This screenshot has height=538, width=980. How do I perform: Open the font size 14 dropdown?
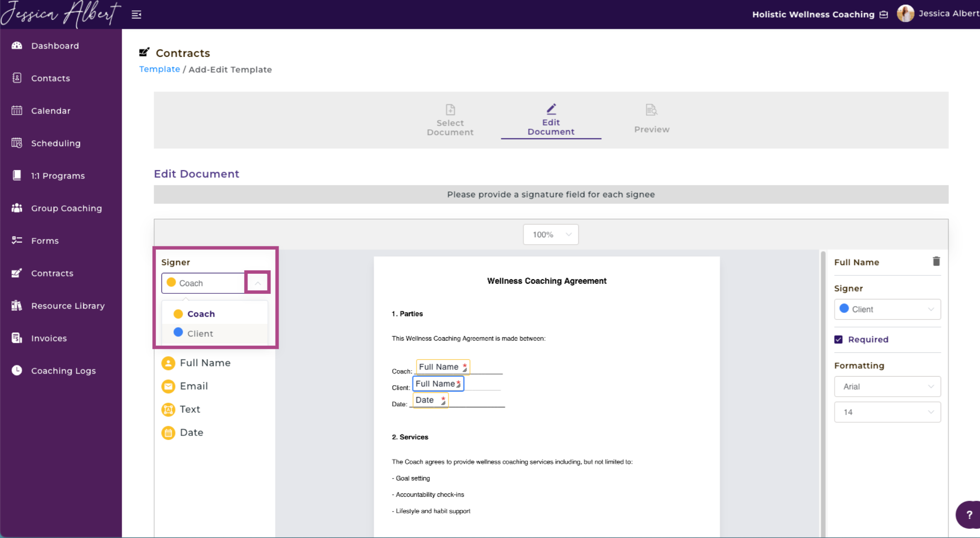887,412
